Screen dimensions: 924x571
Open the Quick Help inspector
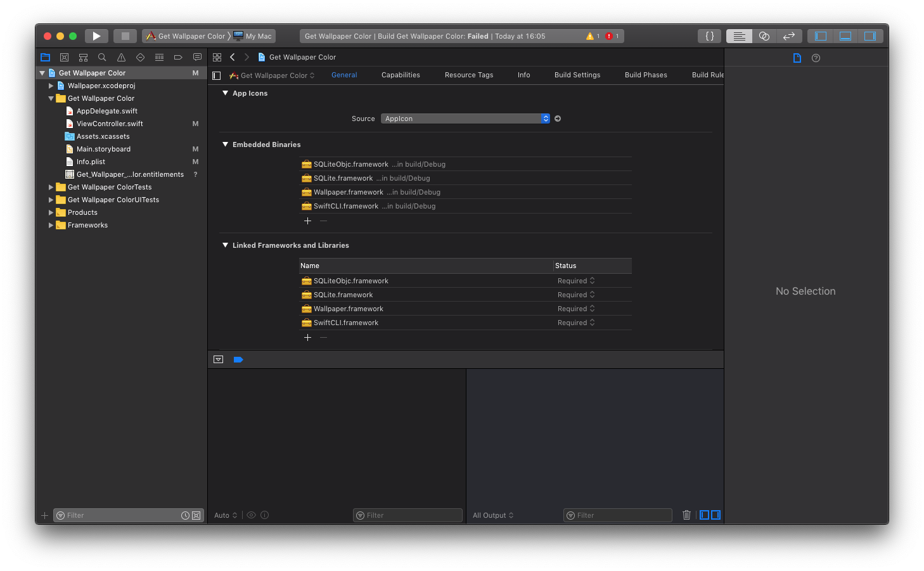(816, 58)
